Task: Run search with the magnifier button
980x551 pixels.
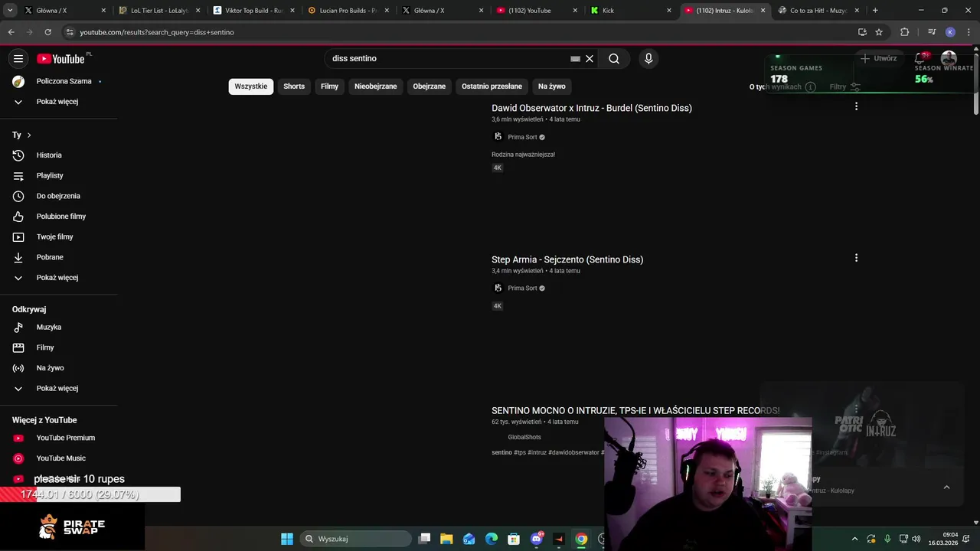Action: click(x=614, y=58)
